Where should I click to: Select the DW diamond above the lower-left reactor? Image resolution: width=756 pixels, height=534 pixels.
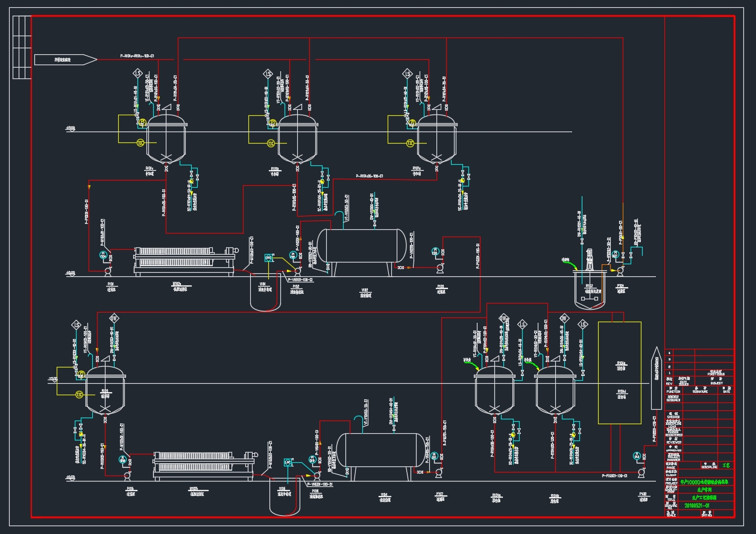coord(114,318)
